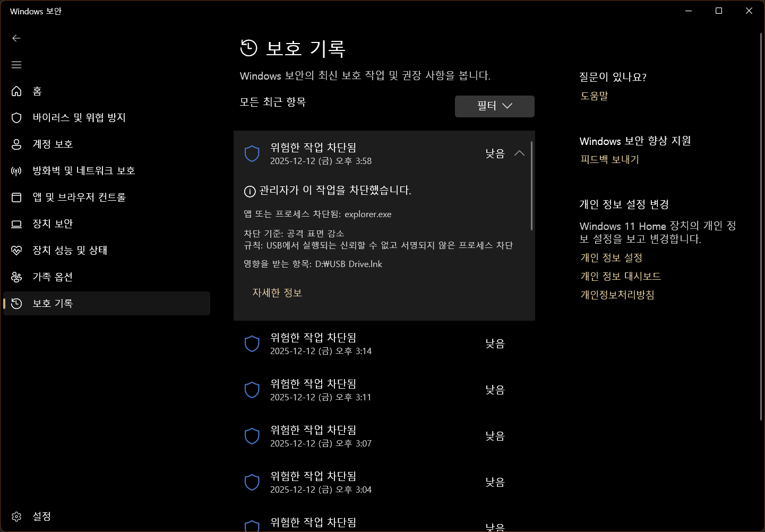Click the 모든 최근 항목 heading
765x532 pixels.
[x=273, y=102]
